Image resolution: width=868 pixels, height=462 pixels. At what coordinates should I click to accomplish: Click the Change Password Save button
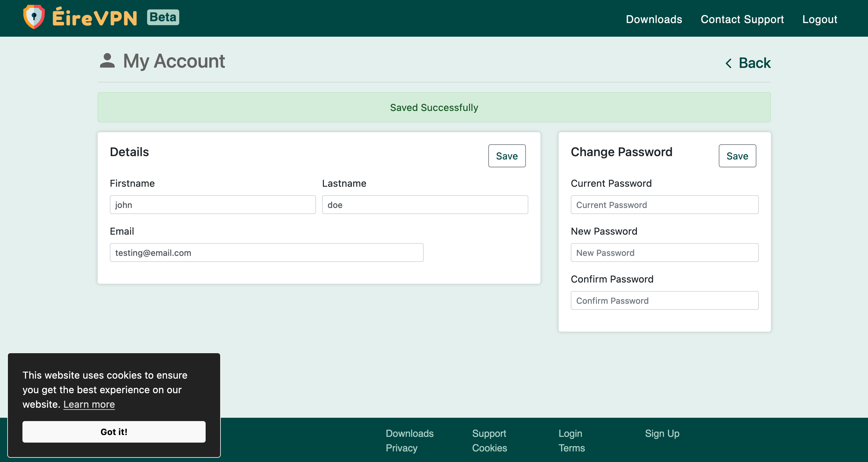(x=738, y=156)
